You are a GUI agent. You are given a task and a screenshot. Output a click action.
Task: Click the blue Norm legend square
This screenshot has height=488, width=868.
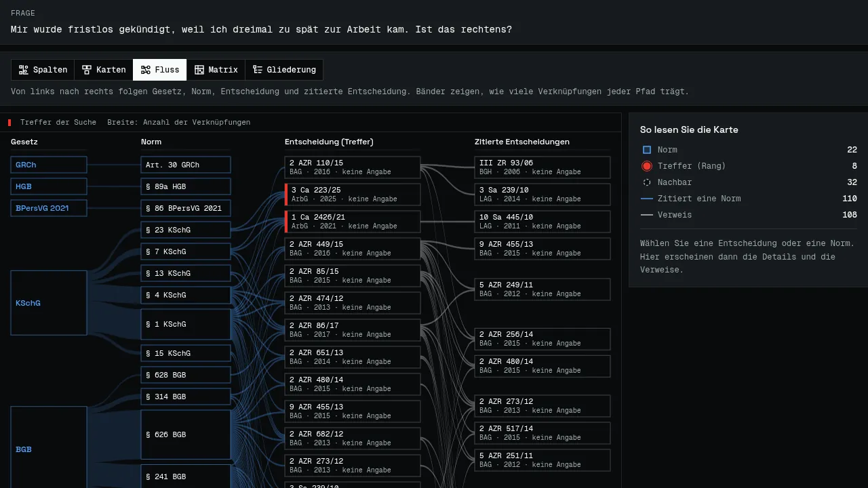point(647,150)
